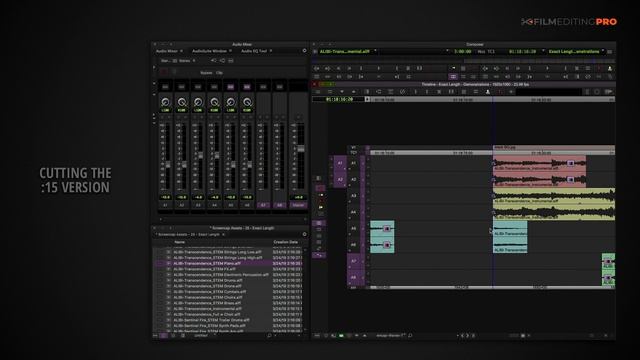Click the search magnifier in the timeline footer
Viewport: 640px width, 360px height.
point(410,336)
